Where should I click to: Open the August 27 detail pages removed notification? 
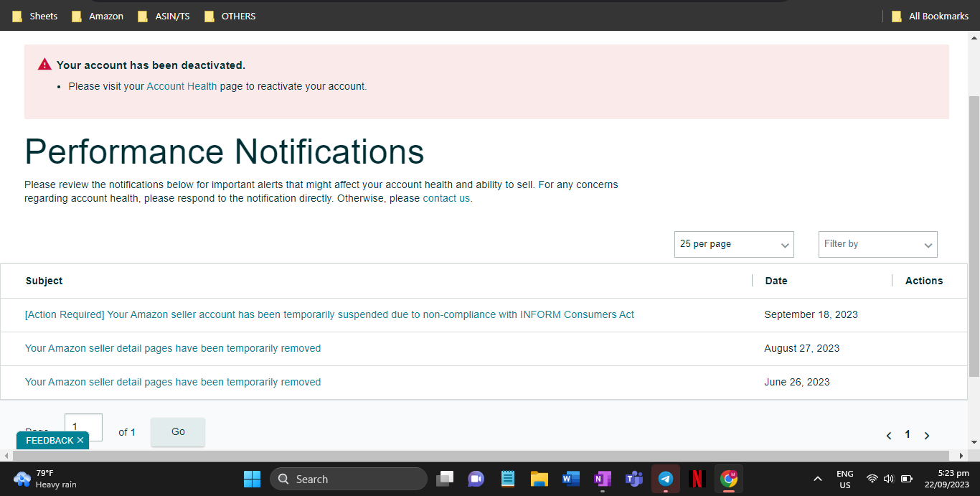pyautogui.click(x=173, y=348)
